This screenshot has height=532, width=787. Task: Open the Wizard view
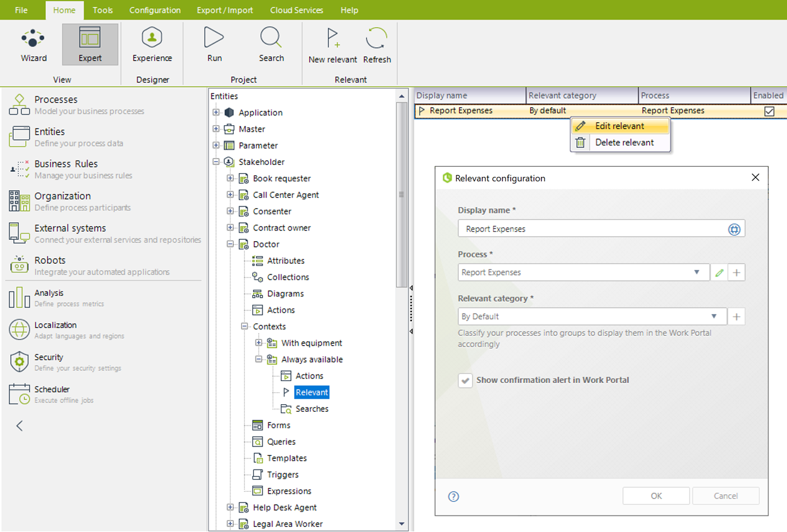tap(33, 45)
